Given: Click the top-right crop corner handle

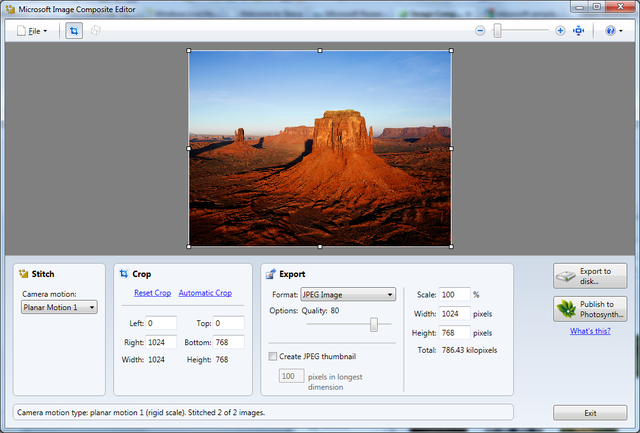Looking at the screenshot, I should (451, 51).
